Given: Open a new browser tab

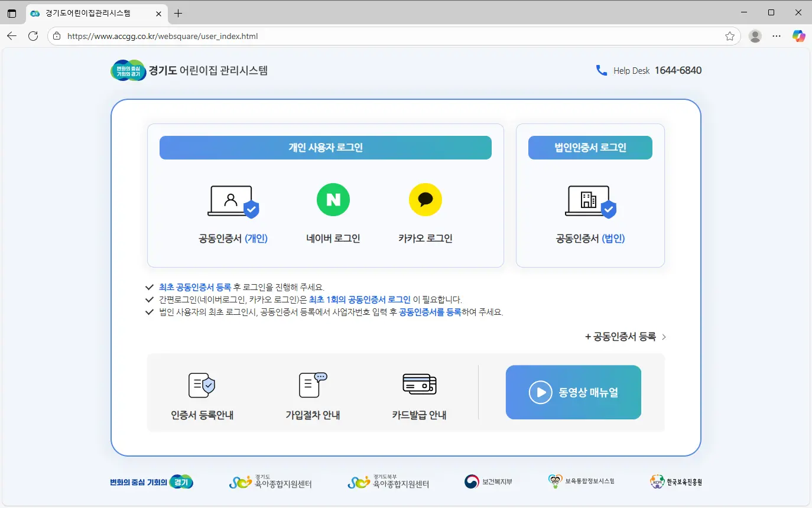Looking at the screenshot, I should pyautogui.click(x=178, y=13).
